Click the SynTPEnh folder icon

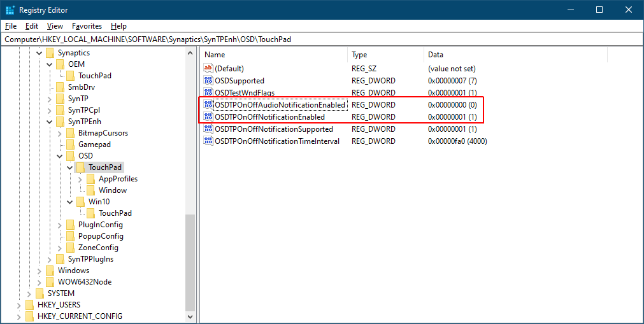(x=61, y=122)
